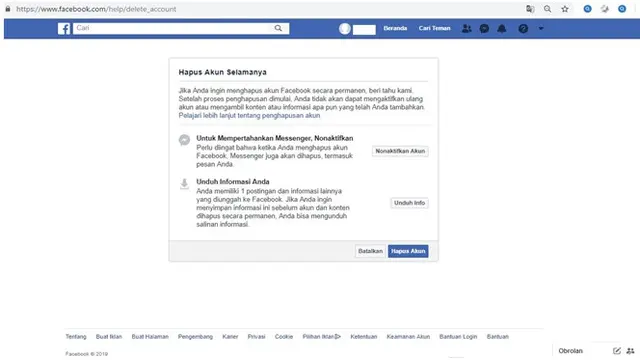
Task: Open the Messenger icon in top bar
Action: [x=484, y=29]
